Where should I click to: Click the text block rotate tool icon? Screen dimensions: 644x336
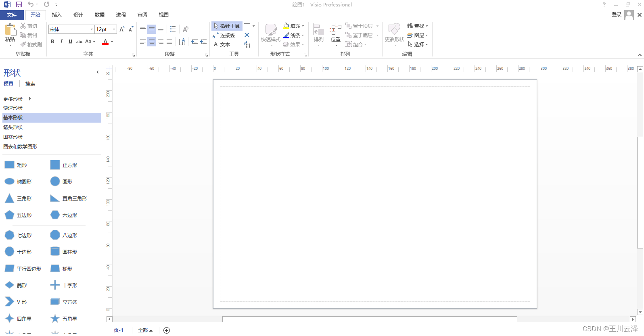[x=247, y=44]
